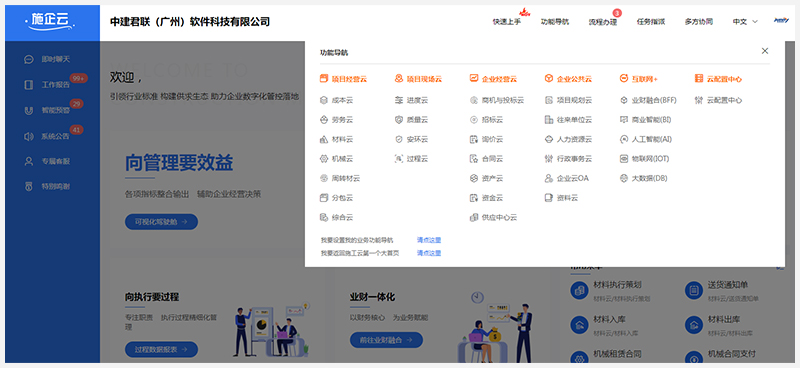Open the 流程办理 top menu item

pyautogui.click(x=603, y=22)
